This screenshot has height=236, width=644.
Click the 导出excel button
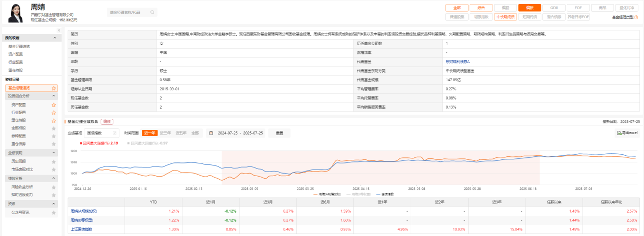tap(627, 133)
